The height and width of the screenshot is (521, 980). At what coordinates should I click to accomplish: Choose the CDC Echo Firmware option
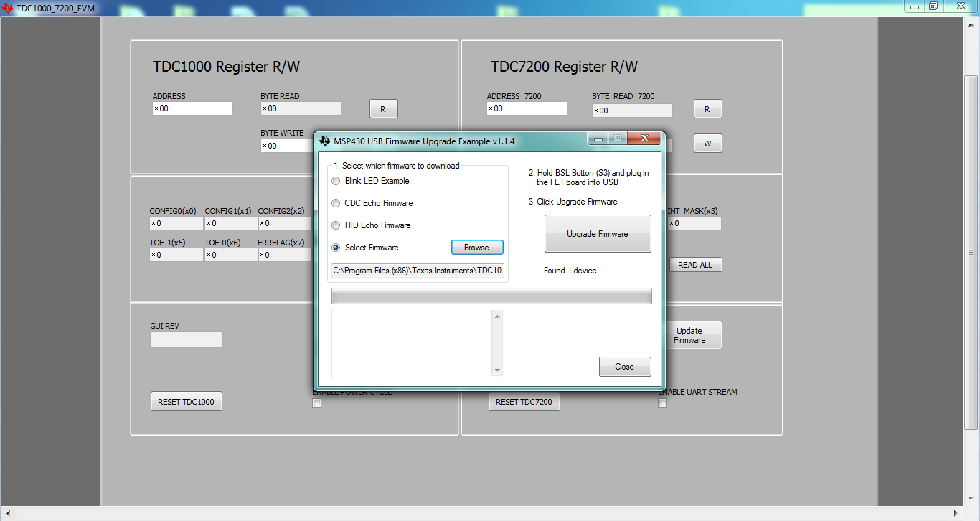[336, 203]
